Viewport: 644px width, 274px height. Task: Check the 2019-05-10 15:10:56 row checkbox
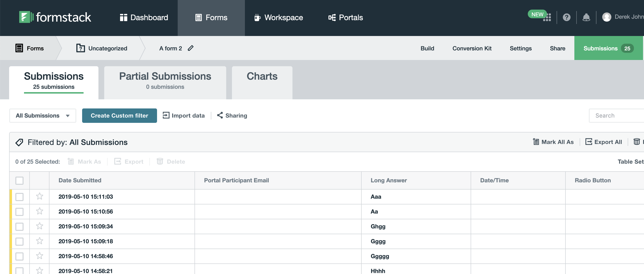point(19,212)
